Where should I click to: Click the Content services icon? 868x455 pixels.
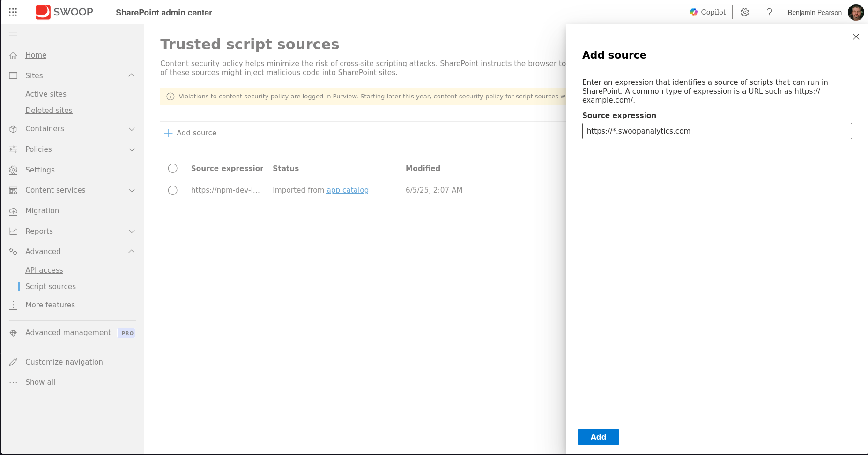(x=13, y=190)
